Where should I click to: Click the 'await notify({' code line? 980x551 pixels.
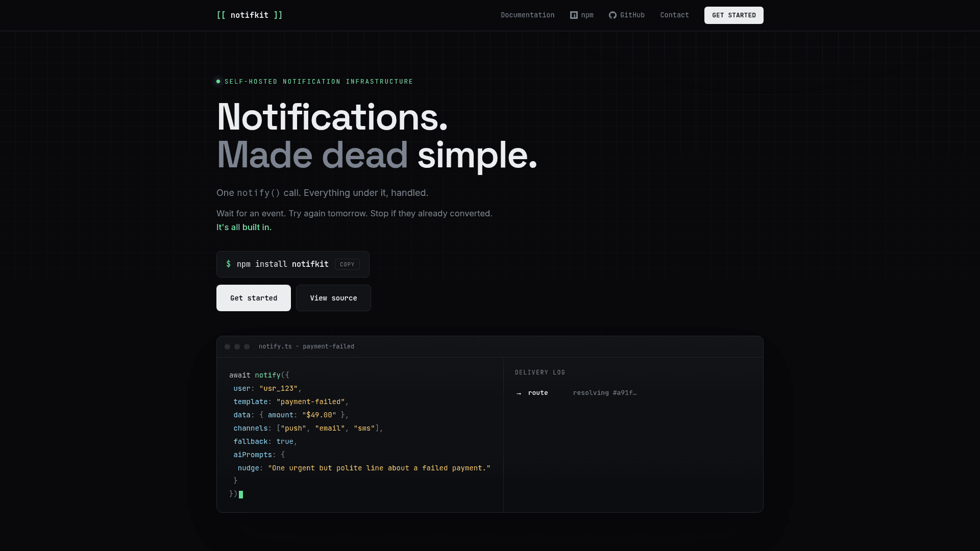[x=259, y=375]
